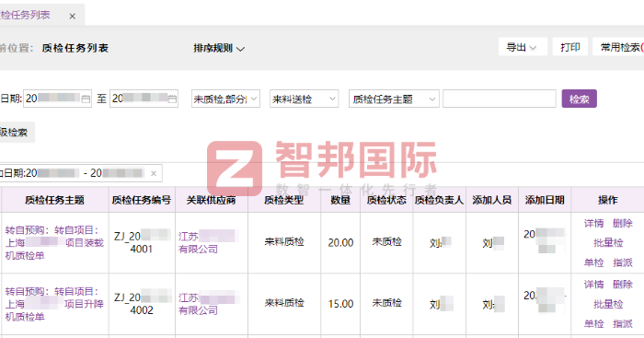Click the 打印 button
644x338 pixels.
570,47
